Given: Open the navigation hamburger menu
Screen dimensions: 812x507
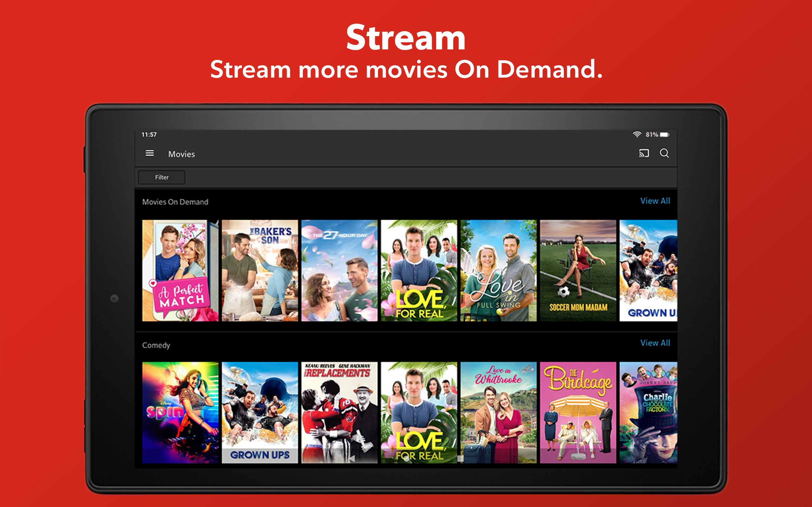Looking at the screenshot, I should pyautogui.click(x=150, y=153).
